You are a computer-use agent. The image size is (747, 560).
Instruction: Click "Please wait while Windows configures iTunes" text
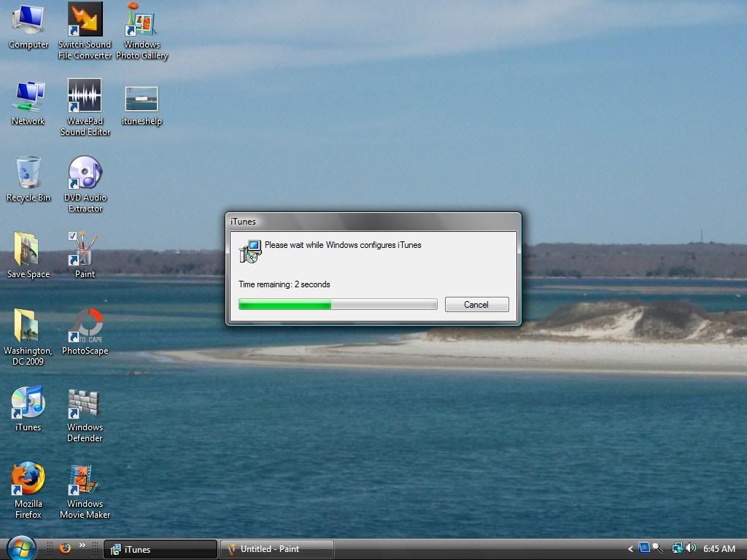343,245
